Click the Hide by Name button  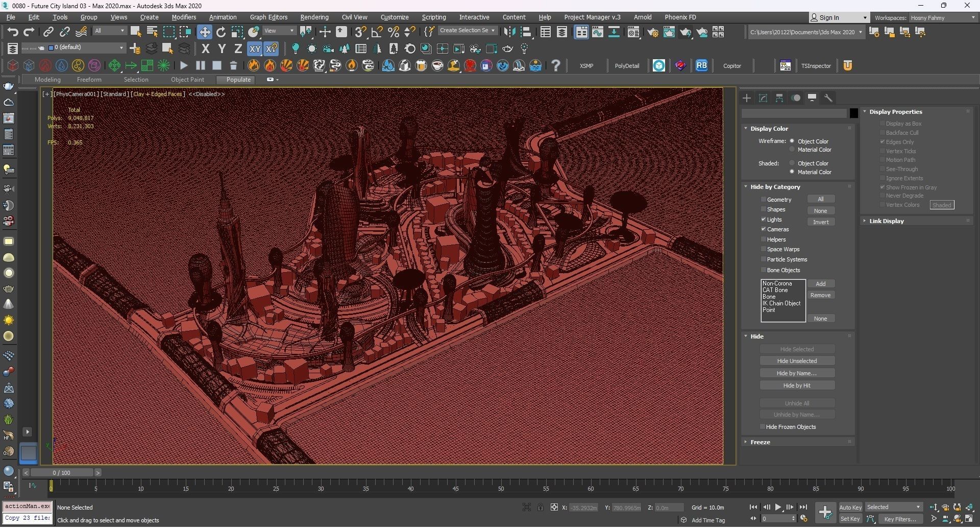(x=797, y=373)
